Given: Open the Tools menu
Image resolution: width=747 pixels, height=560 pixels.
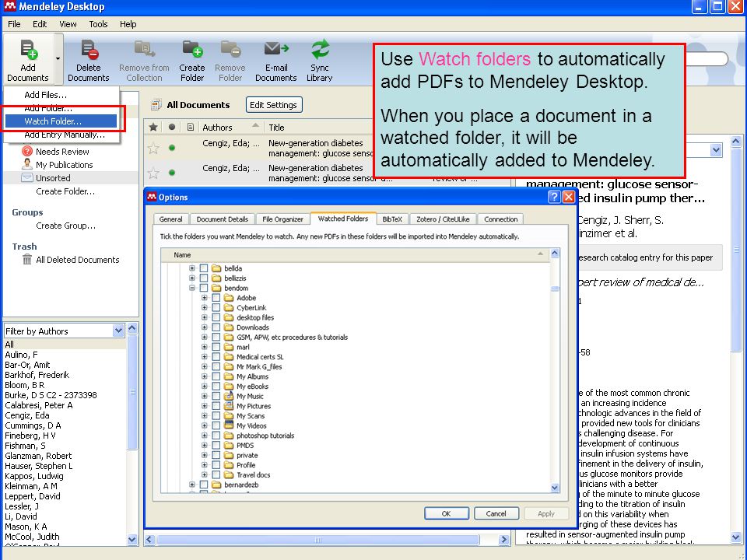Looking at the screenshot, I should point(98,24).
